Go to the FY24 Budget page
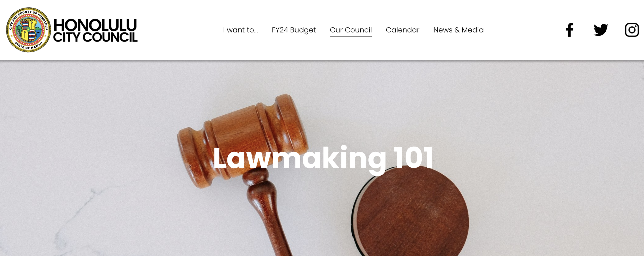 294,30
